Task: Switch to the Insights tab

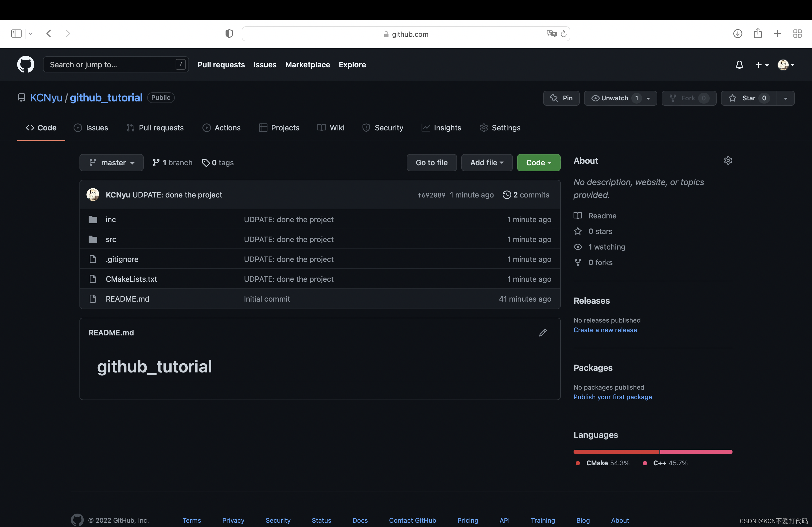Action: coord(441,127)
